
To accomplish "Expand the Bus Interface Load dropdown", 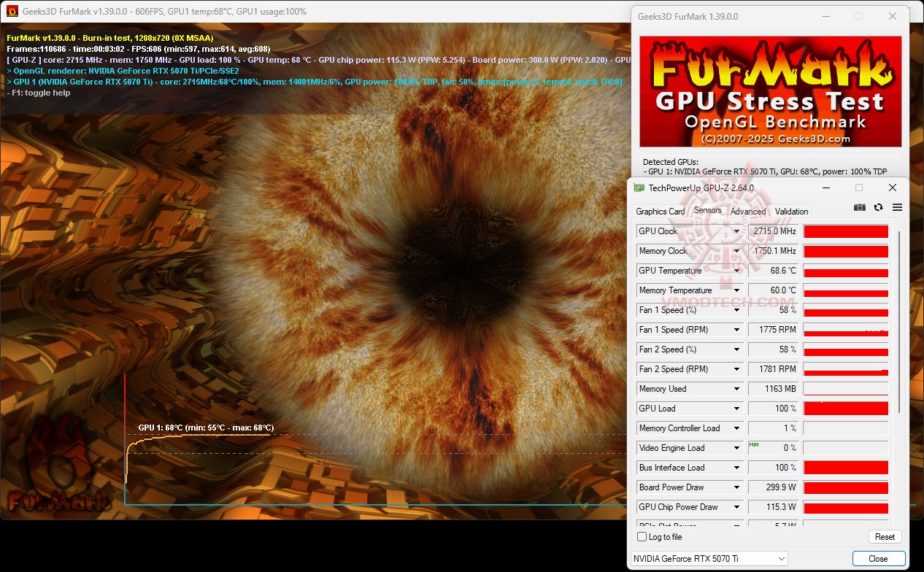I will pos(737,468).
